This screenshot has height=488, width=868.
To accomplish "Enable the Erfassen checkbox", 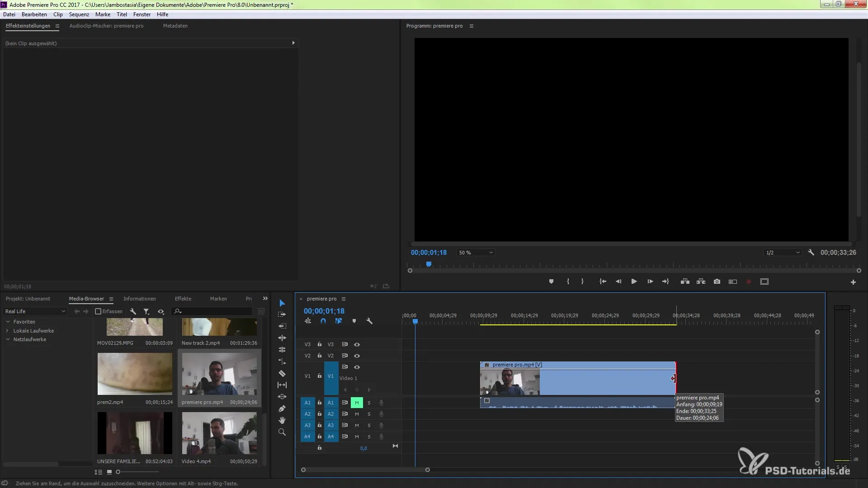I will [x=98, y=311].
